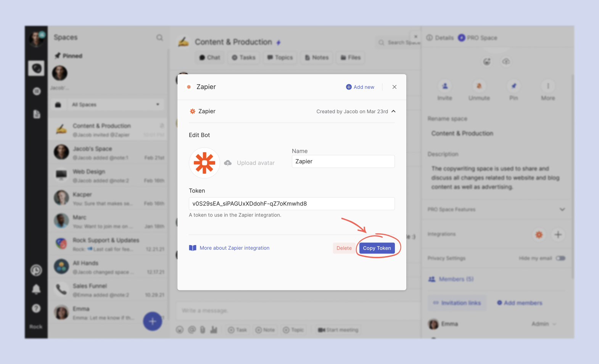This screenshot has height=364, width=599.
Task: Click the Pin space icon
Action: point(514,86)
